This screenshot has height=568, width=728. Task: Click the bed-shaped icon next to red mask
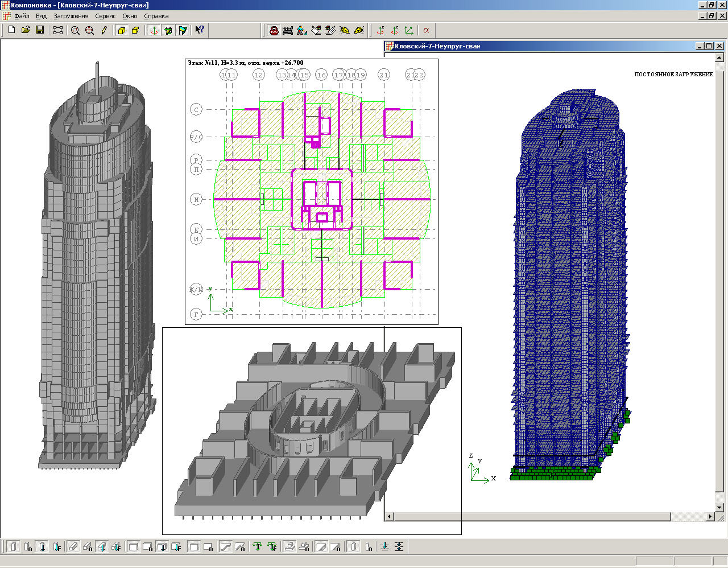tap(288, 30)
